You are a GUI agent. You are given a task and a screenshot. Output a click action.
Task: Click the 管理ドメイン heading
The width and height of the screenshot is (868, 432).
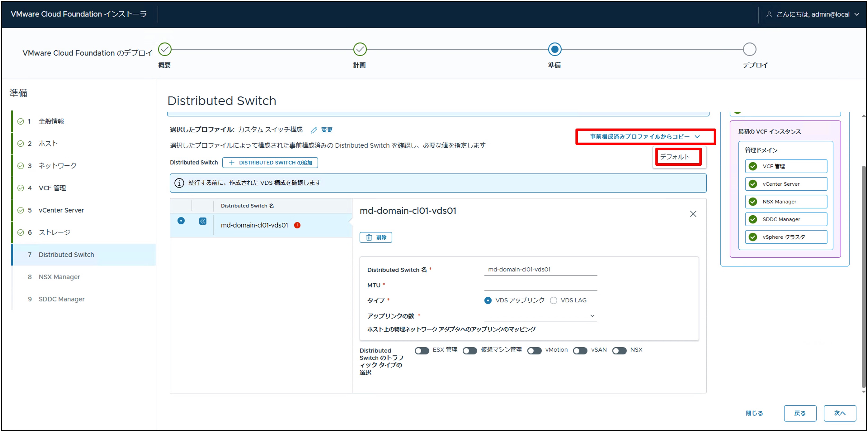tap(762, 150)
